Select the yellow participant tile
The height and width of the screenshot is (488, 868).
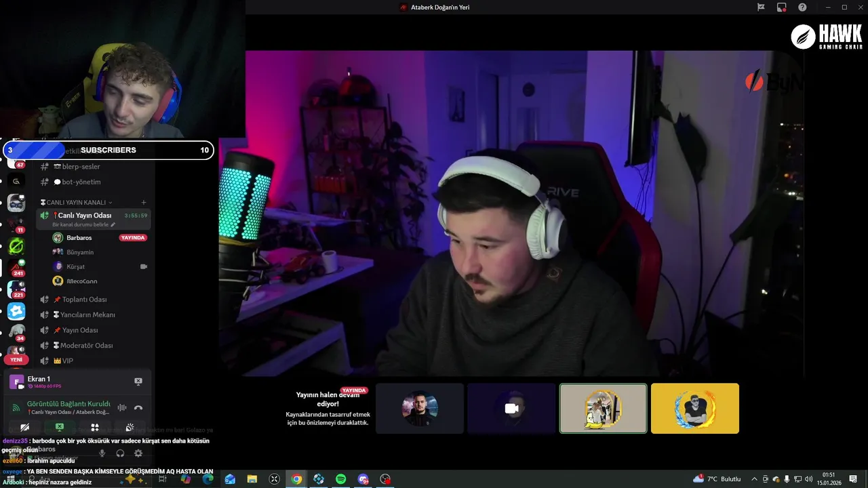(695, 409)
